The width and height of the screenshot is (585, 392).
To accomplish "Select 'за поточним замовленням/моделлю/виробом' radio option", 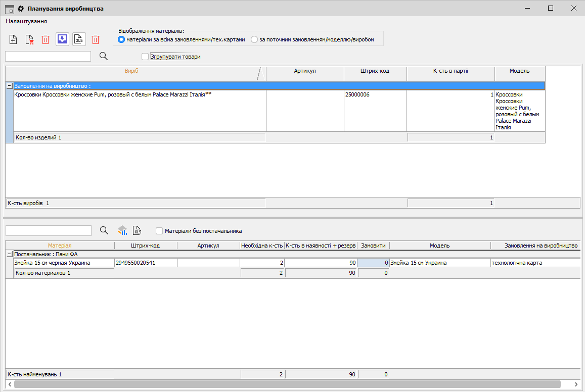I will 255,39.
